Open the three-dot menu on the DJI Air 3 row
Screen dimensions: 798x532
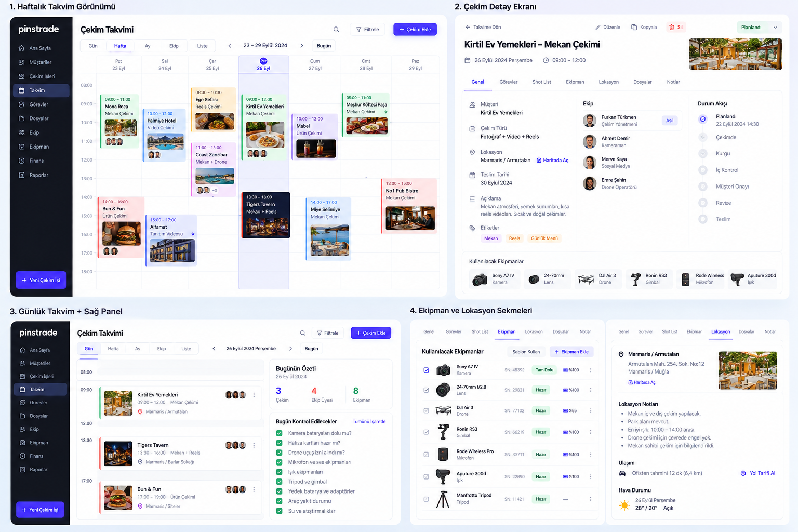coord(591,410)
